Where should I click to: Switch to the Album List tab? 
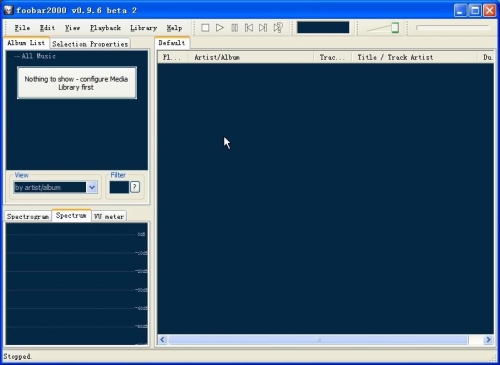(26, 43)
